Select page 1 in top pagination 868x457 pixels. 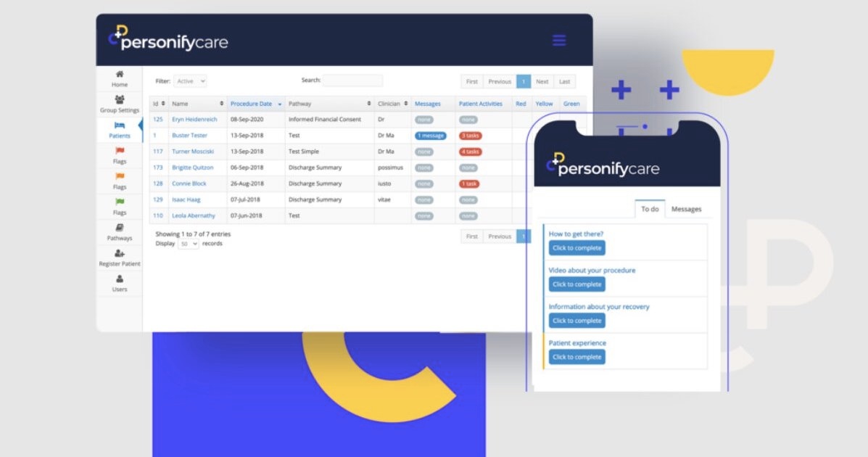523,81
